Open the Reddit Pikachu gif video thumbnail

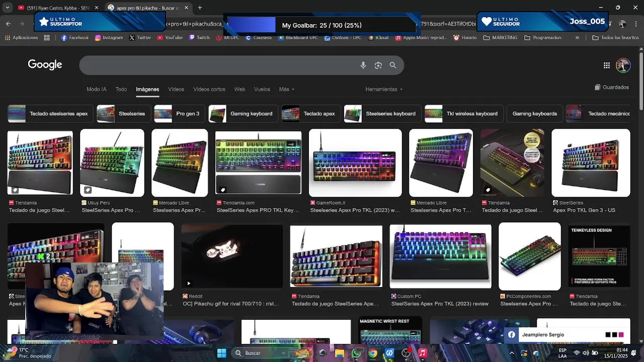(x=232, y=256)
